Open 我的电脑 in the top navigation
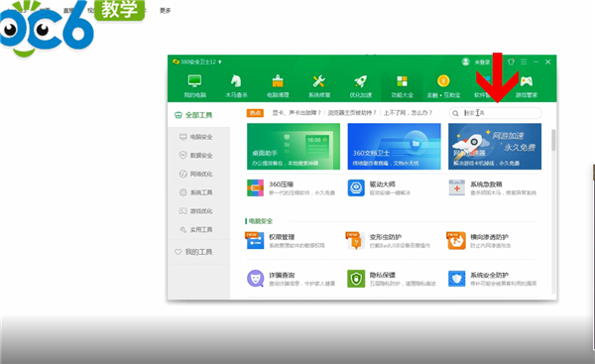The height and width of the screenshot is (364, 595). click(194, 86)
